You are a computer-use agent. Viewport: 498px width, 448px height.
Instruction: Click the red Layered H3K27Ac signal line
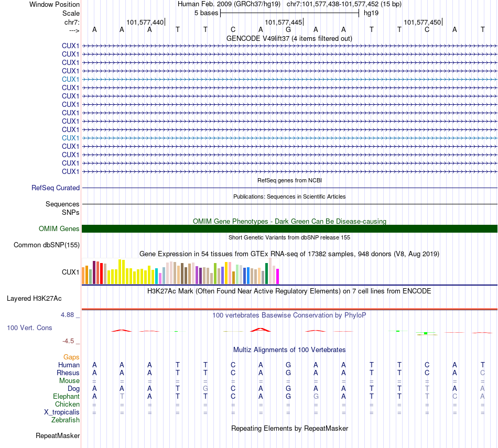(x=289, y=309)
